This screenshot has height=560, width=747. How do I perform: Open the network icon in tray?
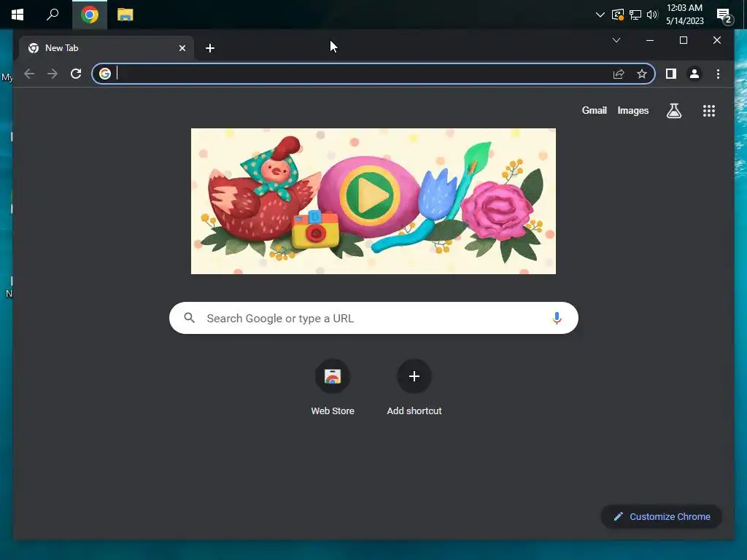[635, 15]
